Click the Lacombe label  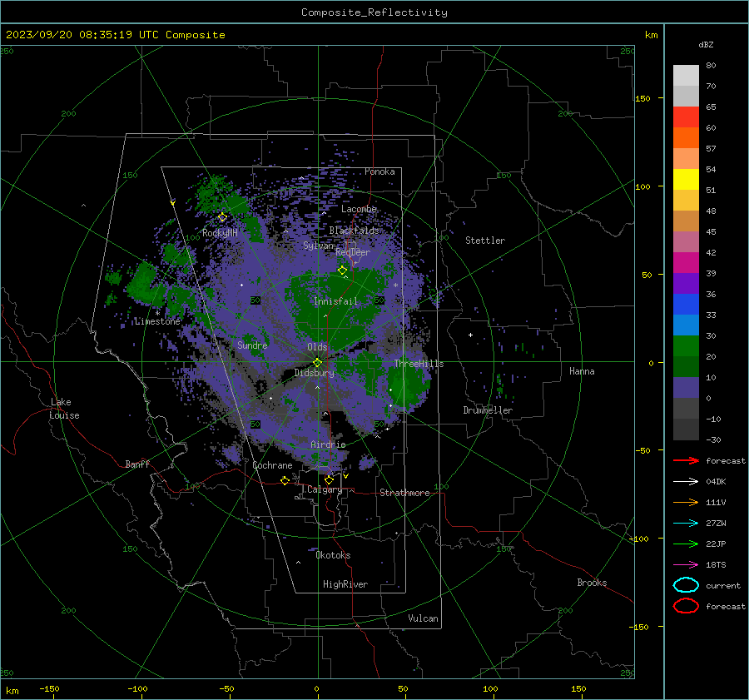(359, 209)
